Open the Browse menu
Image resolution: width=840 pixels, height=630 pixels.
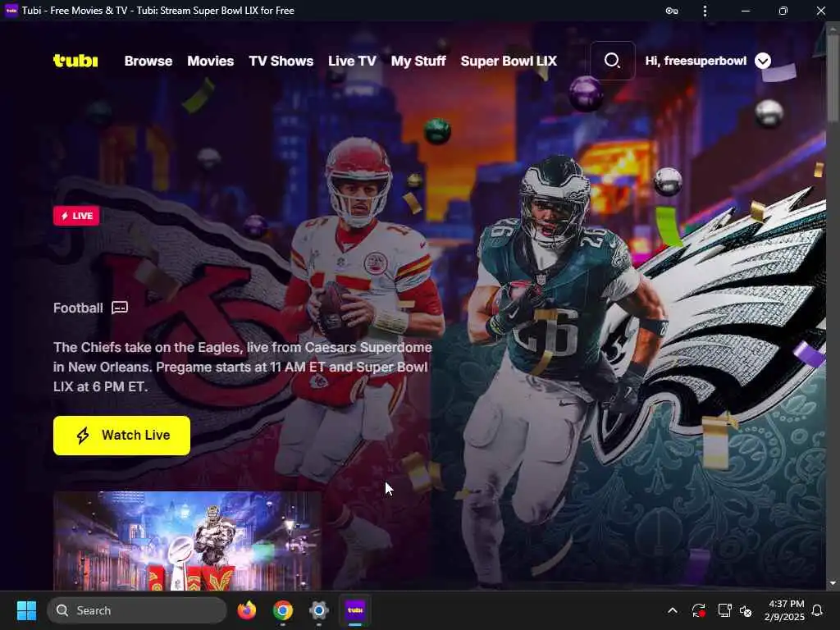[148, 61]
